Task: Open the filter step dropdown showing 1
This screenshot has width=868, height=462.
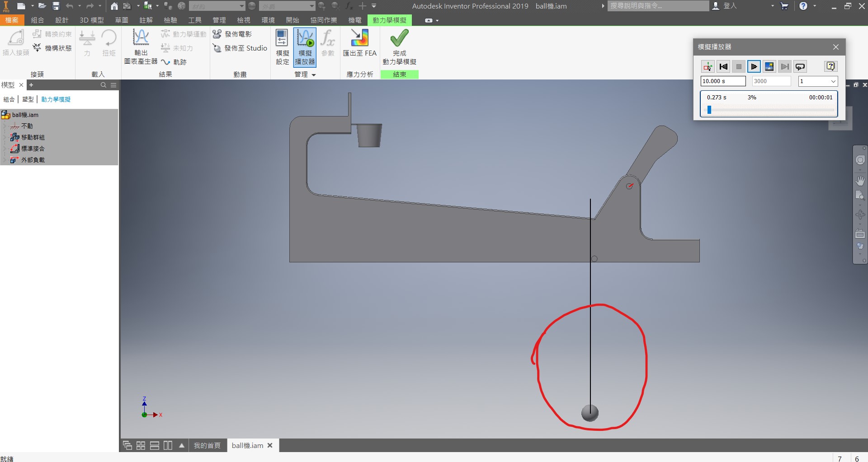Action: tap(818, 81)
